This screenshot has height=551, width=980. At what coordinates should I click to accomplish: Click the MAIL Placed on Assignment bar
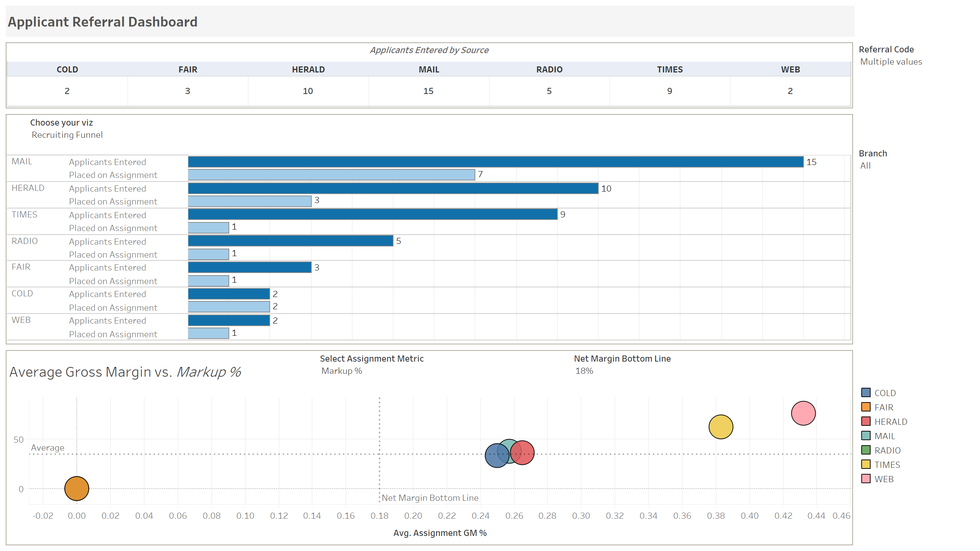point(331,175)
